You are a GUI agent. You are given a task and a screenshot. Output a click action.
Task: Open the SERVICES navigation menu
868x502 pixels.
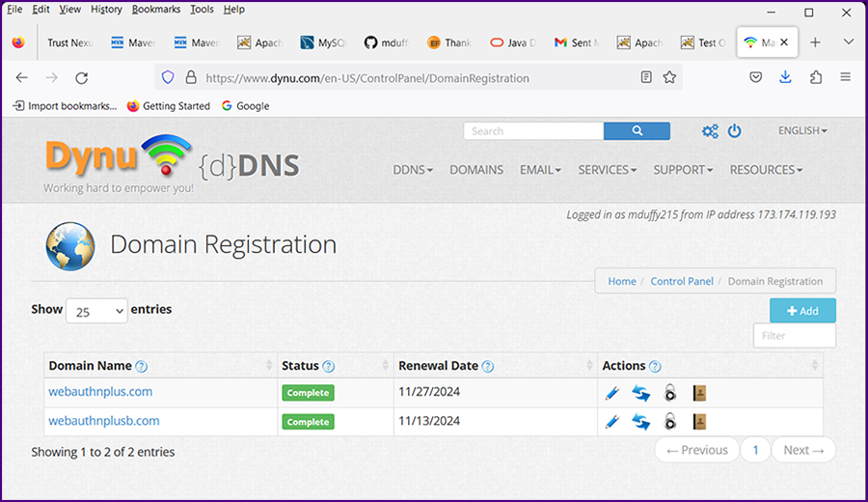pos(607,170)
